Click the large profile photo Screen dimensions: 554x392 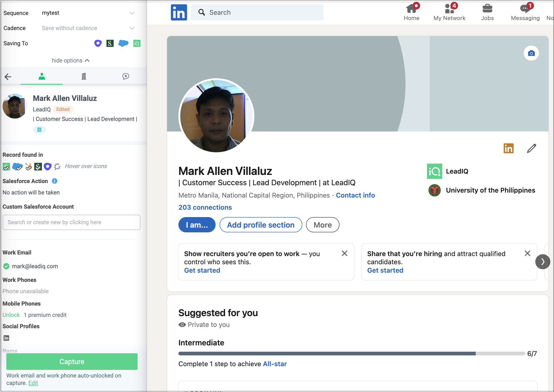(216, 116)
